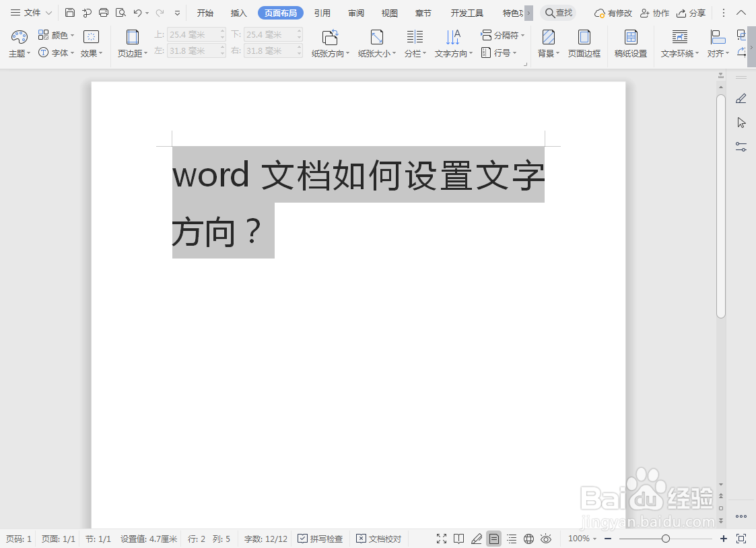Enable eye-protection mode in the status bar
Image resolution: width=756 pixels, height=548 pixels.
547,538
